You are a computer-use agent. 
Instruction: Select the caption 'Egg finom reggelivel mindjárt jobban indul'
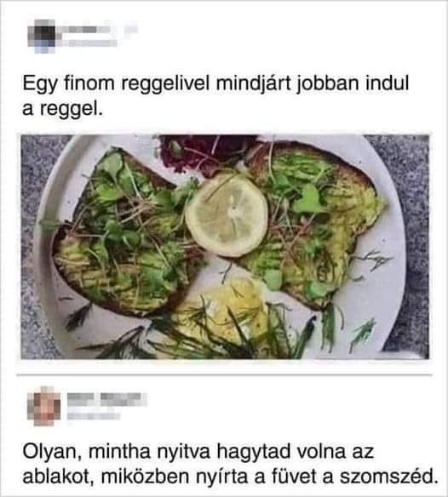click(x=215, y=83)
